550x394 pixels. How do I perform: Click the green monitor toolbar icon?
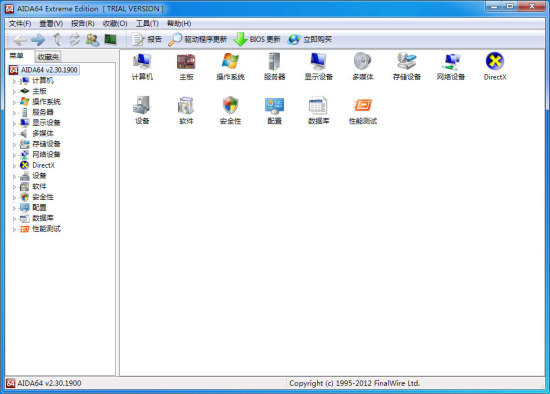[110, 39]
